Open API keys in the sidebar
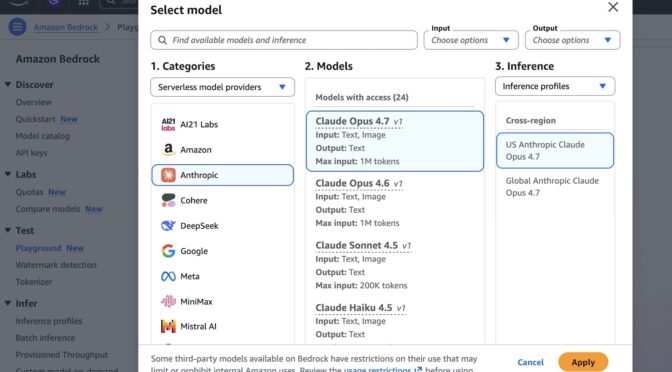672x372 pixels. pos(31,153)
